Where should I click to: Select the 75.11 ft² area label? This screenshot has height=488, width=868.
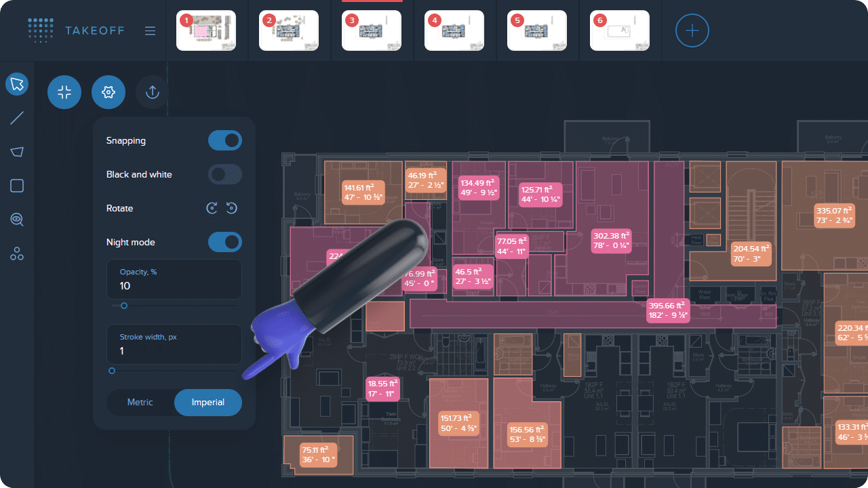(x=318, y=454)
